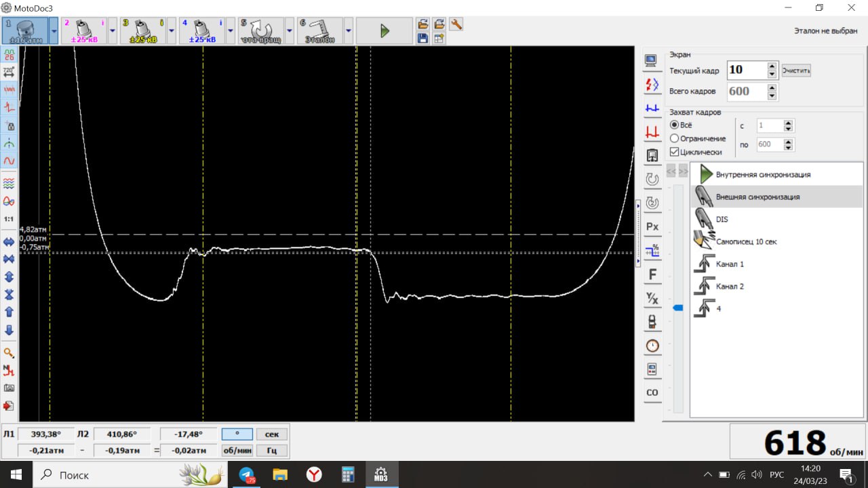Select the Ограничение radio option
868x488 pixels.
(x=675, y=139)
